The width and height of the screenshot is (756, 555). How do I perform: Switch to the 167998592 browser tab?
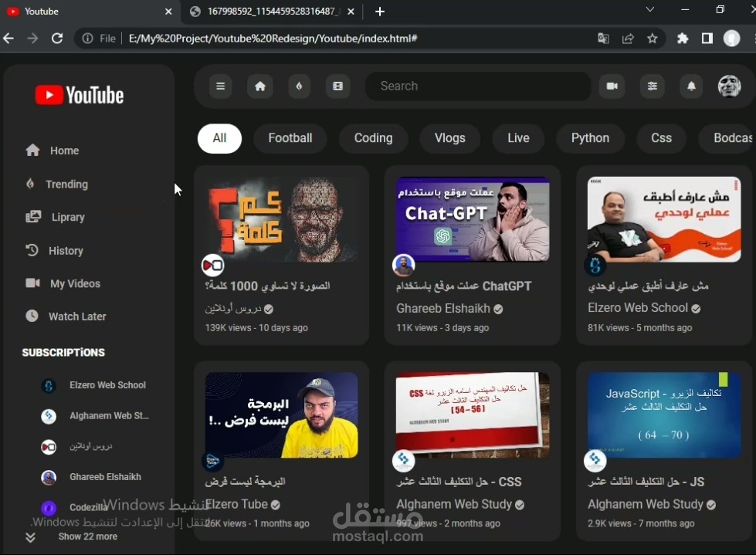click(272, 11)
